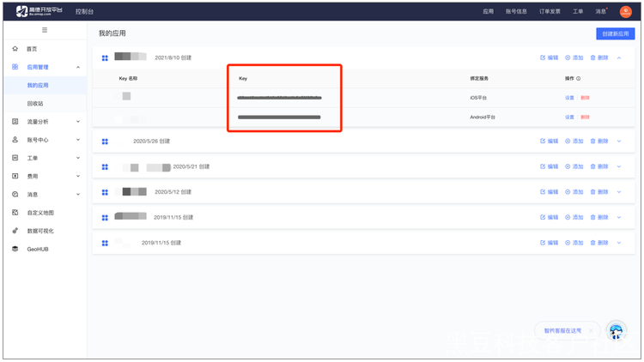Click the 2020/5/26 创建 date text

pyautogui.click(x=151, y=142)
